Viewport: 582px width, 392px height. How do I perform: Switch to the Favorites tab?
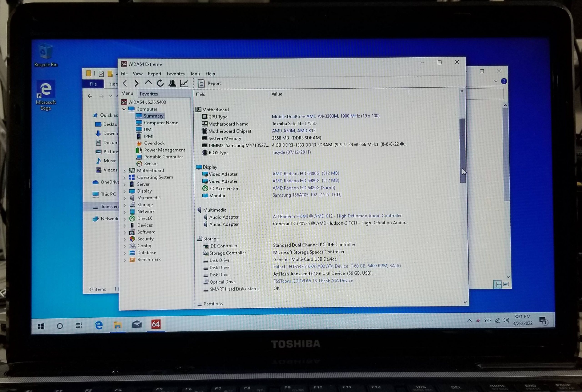(x=149, y=94)
